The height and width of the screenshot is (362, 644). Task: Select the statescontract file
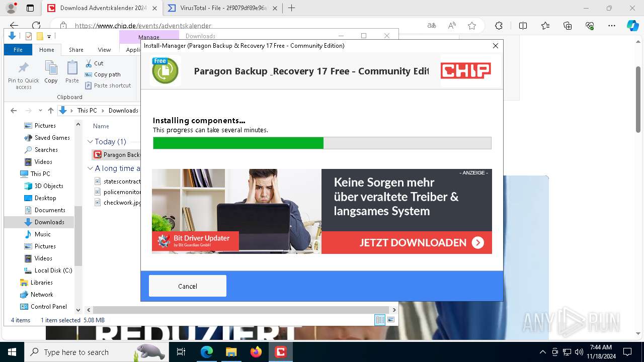coord(118,181)
